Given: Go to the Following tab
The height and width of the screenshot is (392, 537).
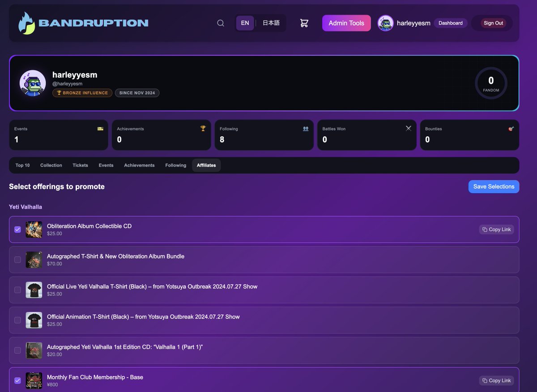Looking at the screenshot, I should (176, 165).
